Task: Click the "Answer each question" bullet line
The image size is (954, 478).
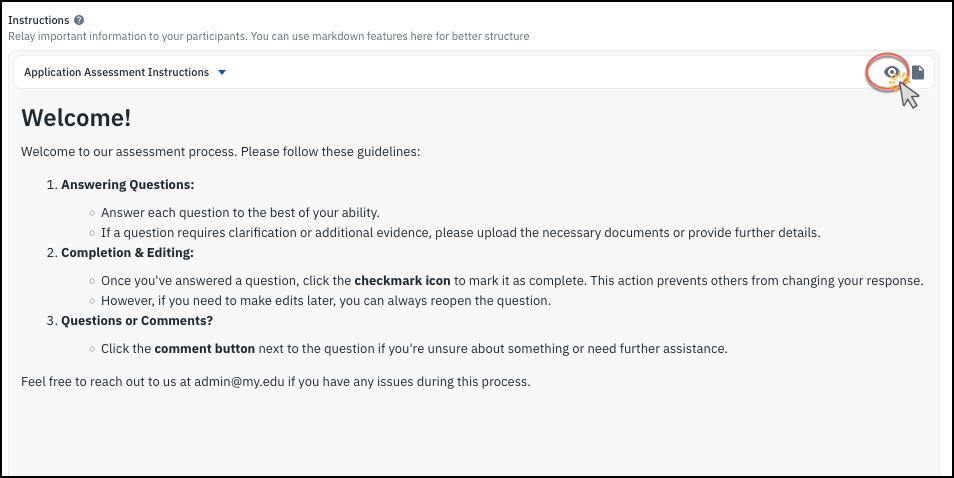Action: point(240,212)
